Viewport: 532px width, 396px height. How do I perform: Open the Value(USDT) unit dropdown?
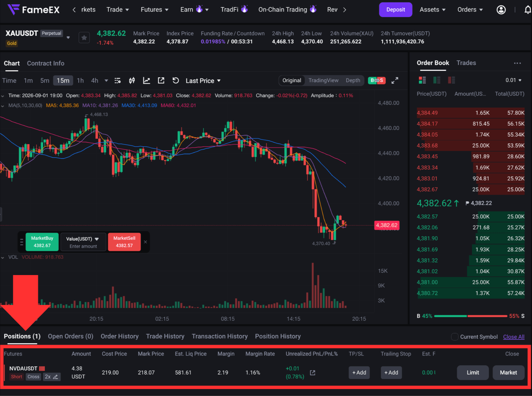click(82, 239)
